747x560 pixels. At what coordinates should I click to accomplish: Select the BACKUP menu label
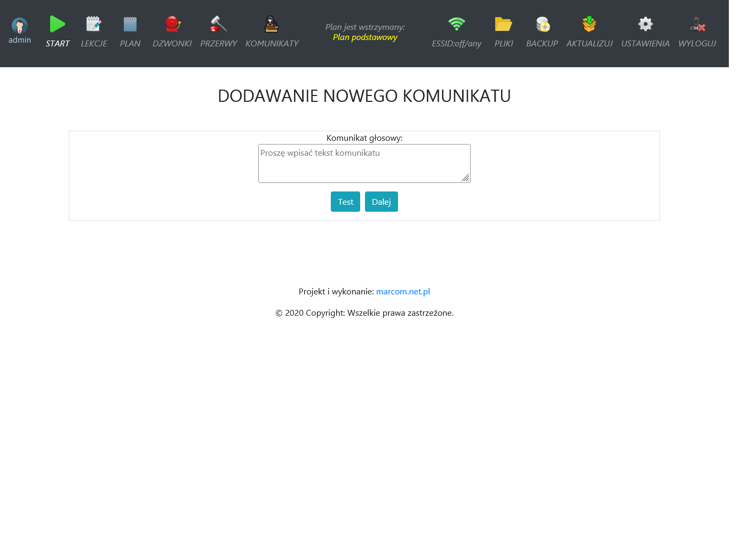point(542,44)
